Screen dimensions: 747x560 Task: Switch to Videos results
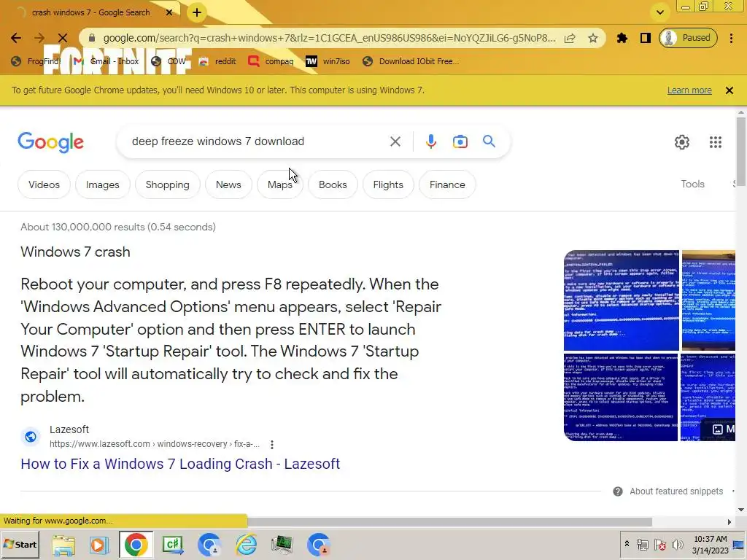(44, 184)
